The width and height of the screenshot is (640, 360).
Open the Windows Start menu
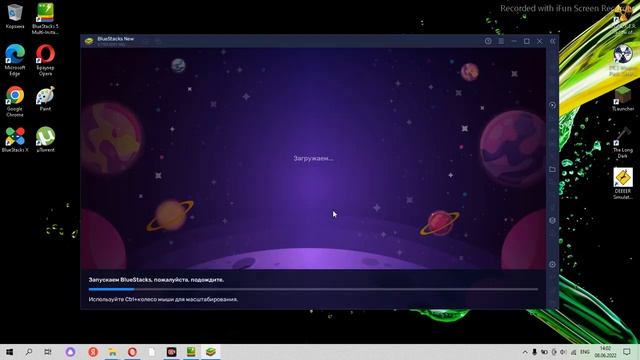point(9,352)
